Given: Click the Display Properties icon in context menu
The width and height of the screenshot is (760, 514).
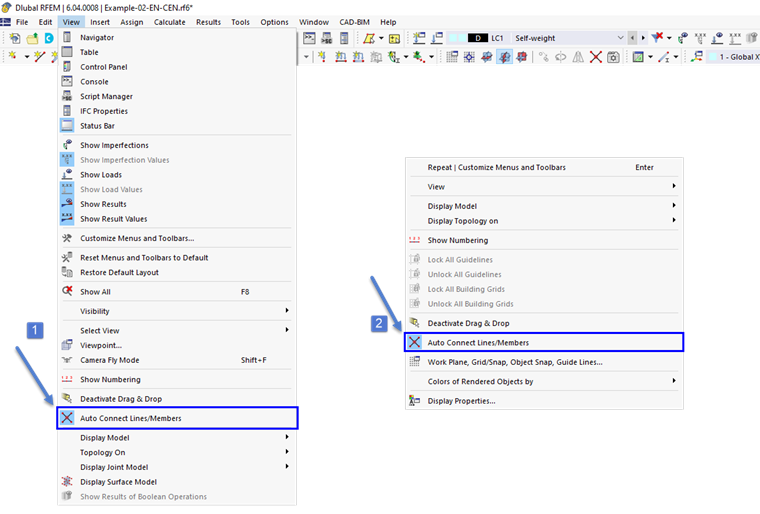Looking at the screenshot, I should click(x=414, y=401).
